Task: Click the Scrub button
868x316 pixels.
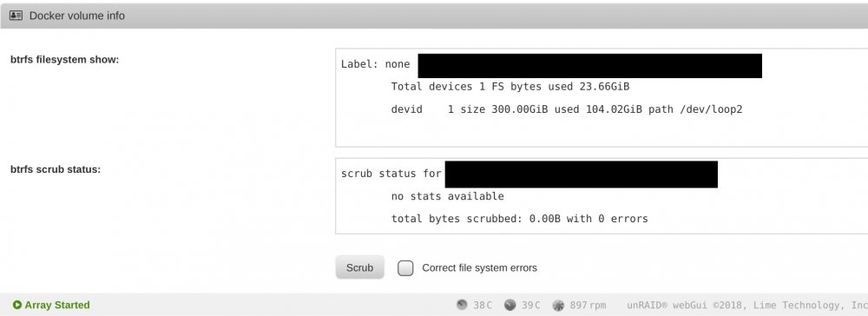Action: pyautogui.click(x=360, y=268)
